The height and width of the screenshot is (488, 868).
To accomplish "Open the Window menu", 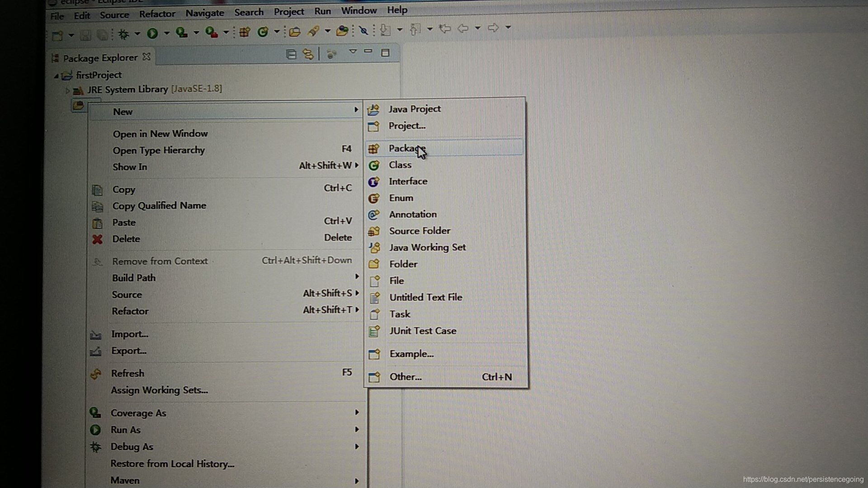I will 359,10.
